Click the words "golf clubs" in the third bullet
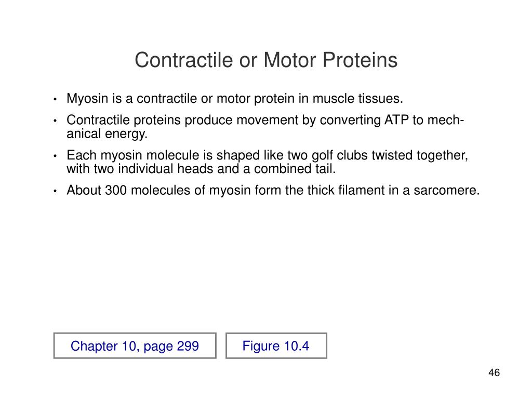532x399 pixels. (x=339, y=155)
